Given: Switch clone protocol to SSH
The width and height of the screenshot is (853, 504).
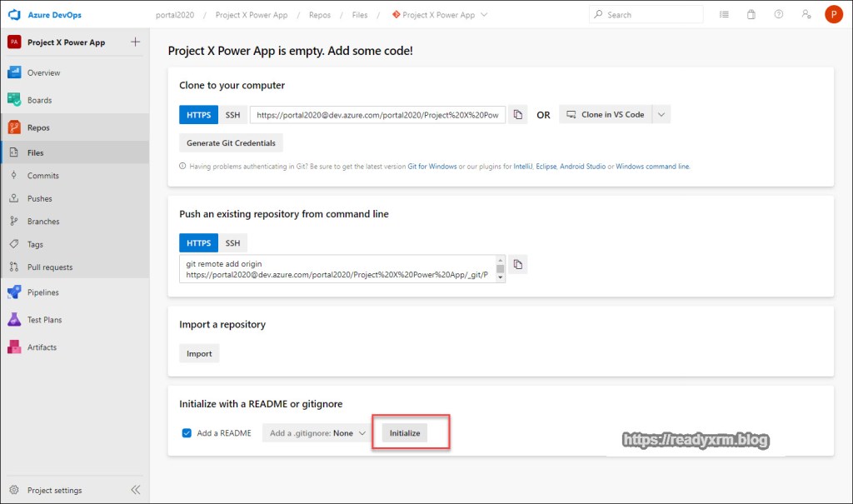Looking at the screenshot, I should coord(232,114).
